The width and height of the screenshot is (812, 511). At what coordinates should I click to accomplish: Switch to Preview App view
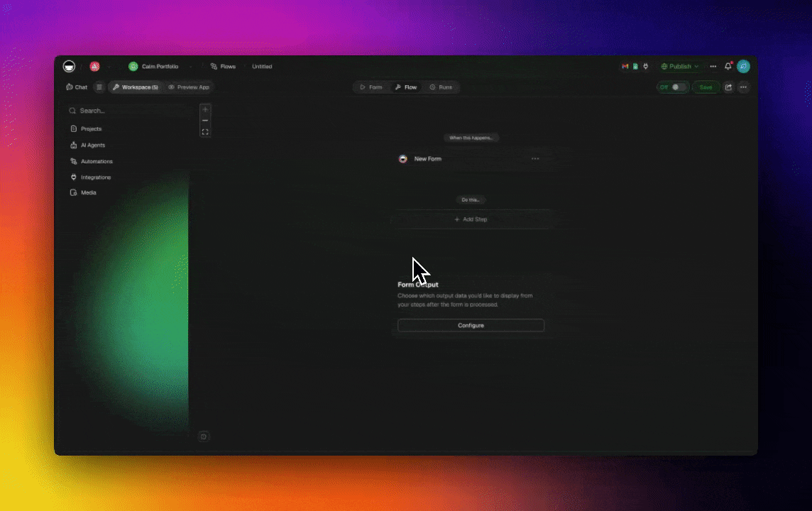tap(189, 87)
